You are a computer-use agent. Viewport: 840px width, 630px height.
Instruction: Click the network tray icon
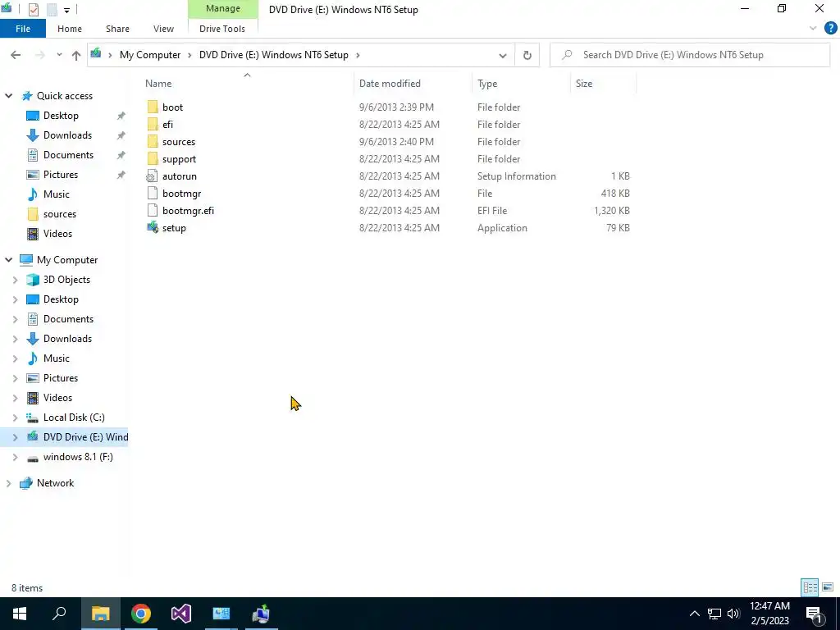click(x=714, y=614)
